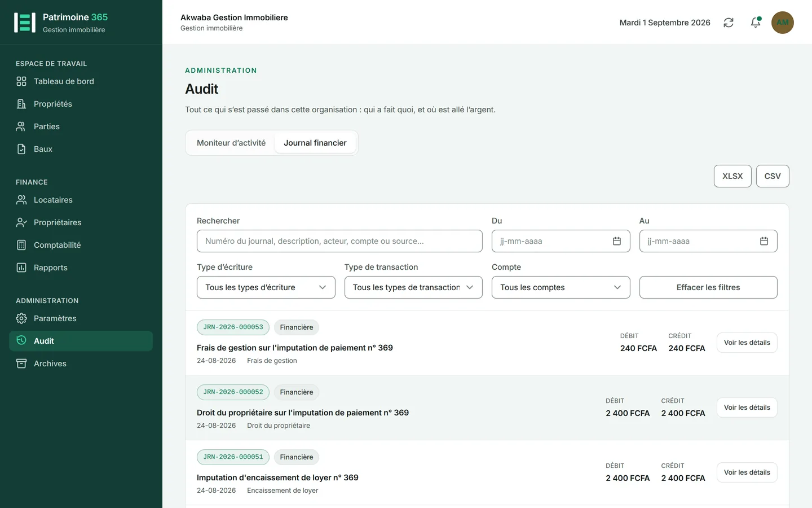
Task: Click the JRN-2026-000051 badge
Action: coord(233,457)
